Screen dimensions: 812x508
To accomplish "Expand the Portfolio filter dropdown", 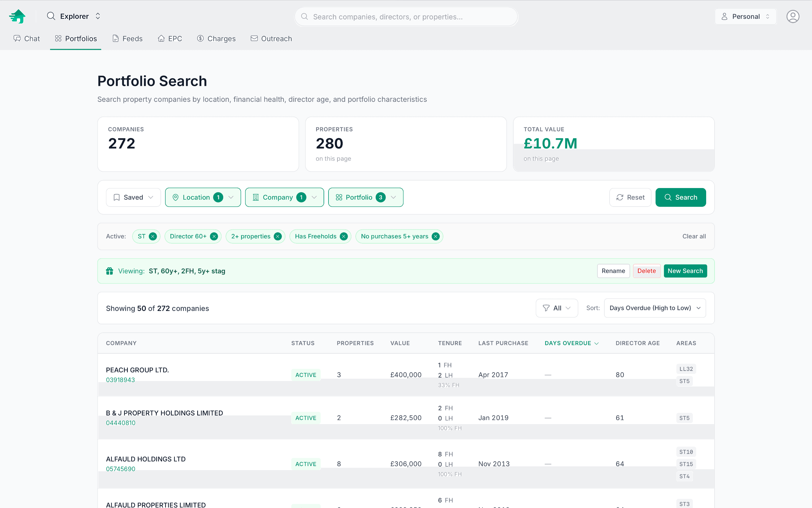I will pyautogui.click(x=365, y=197).
